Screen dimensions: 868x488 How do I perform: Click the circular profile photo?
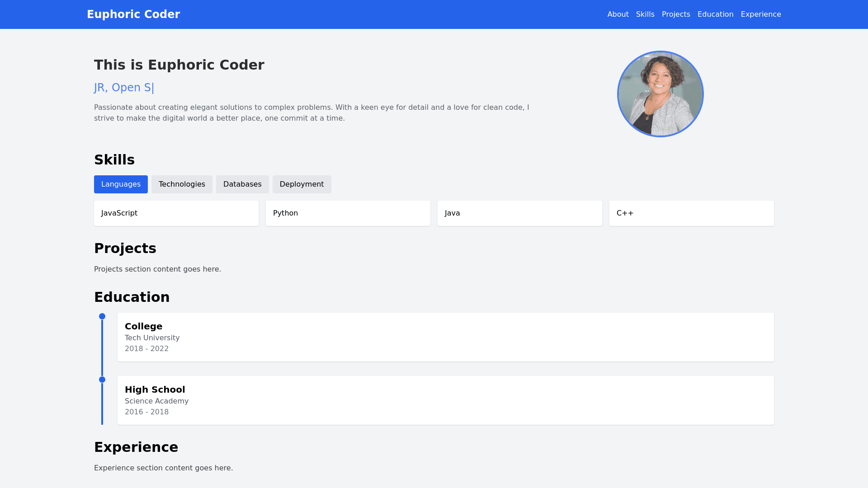tap(660, 94)
